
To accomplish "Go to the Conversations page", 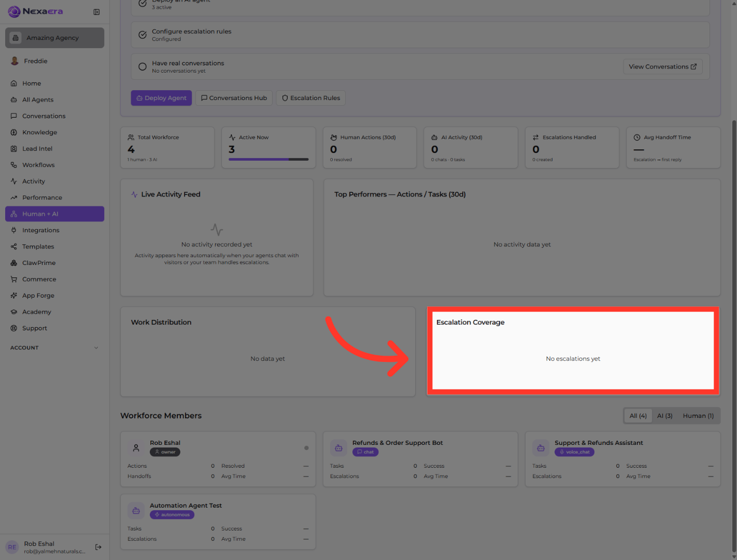I will (54, 116).
